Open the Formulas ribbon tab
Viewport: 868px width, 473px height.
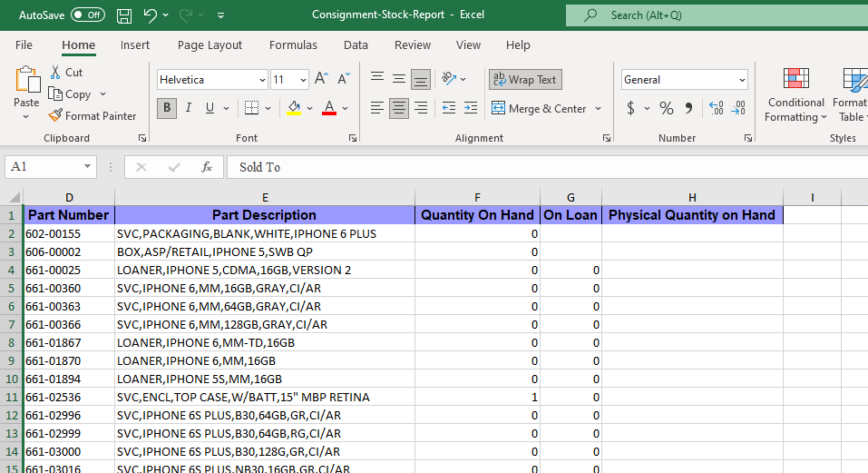293,44
